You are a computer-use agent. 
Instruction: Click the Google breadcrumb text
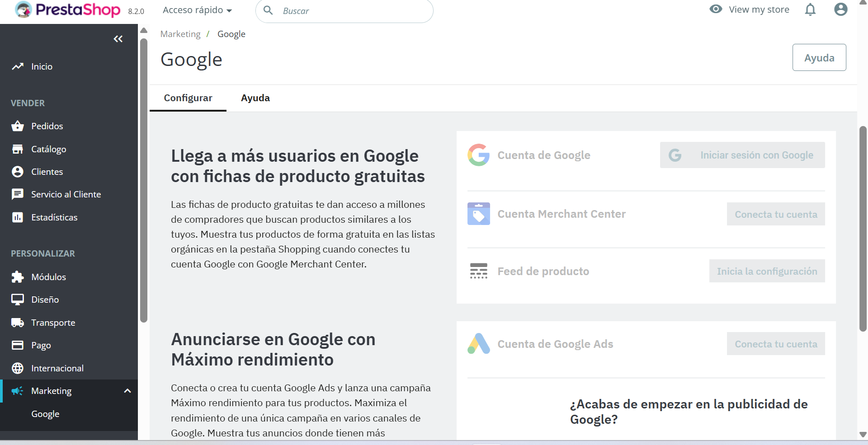231,34
